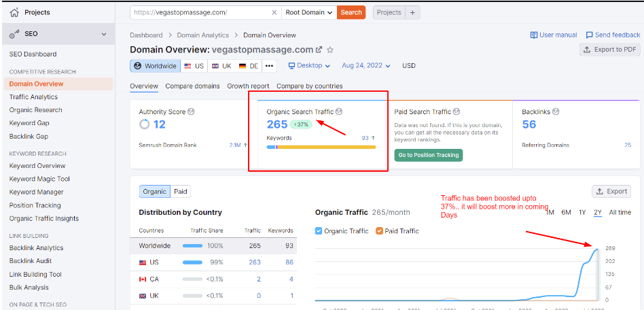Image resolution: width=644 pixels, height=310 pixels.
Task: Click globe icon next to Authority Score
Action: [191, 111]
